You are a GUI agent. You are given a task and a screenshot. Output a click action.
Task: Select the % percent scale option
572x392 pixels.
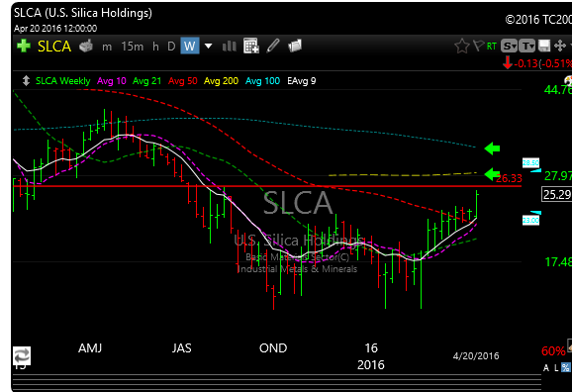coord(566,367)
